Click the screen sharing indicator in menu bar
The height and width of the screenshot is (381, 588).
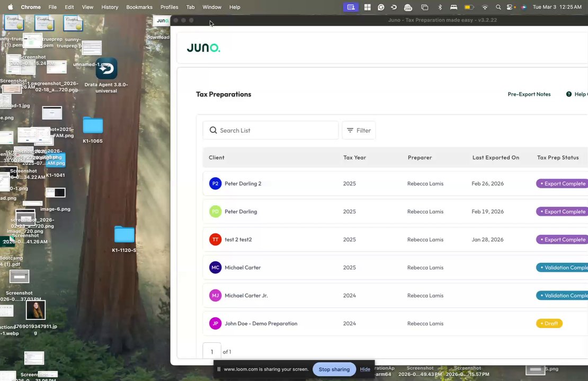point(351,7)
